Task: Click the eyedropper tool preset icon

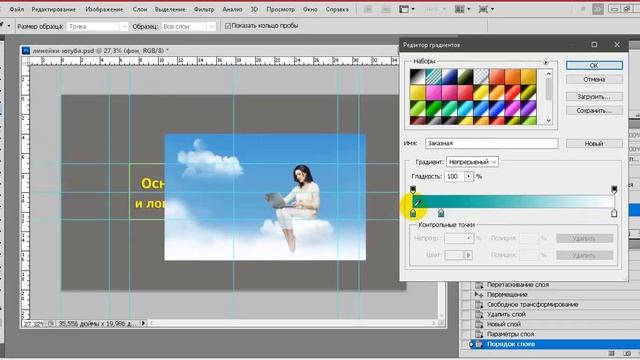Action: 3,26
